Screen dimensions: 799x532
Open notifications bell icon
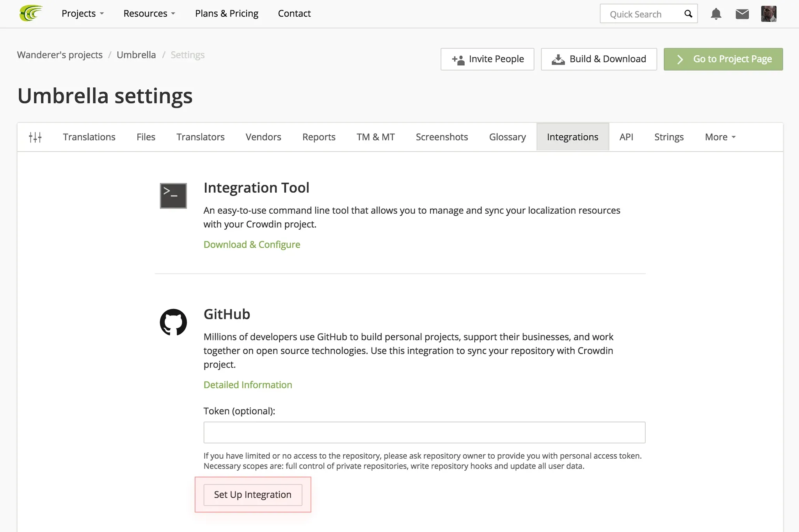click(716, 14)
